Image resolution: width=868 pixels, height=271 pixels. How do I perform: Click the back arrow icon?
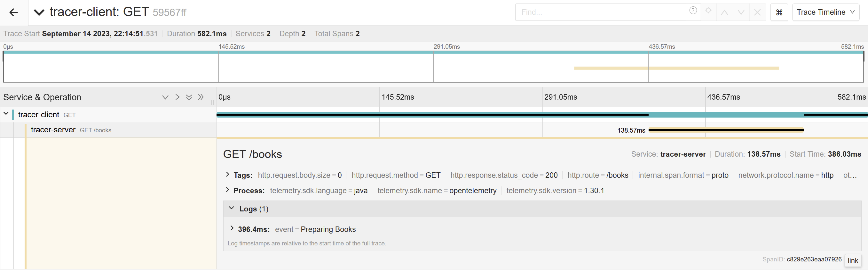(13, 13)
